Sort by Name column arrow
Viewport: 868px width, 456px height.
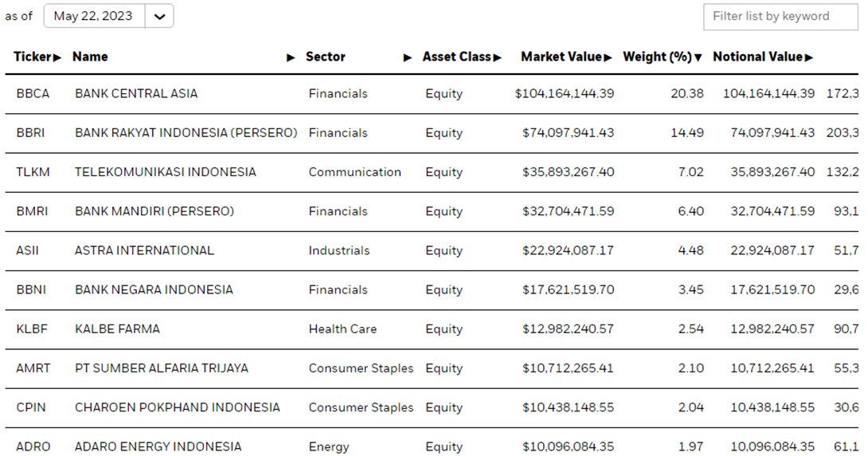click(291, 57)
